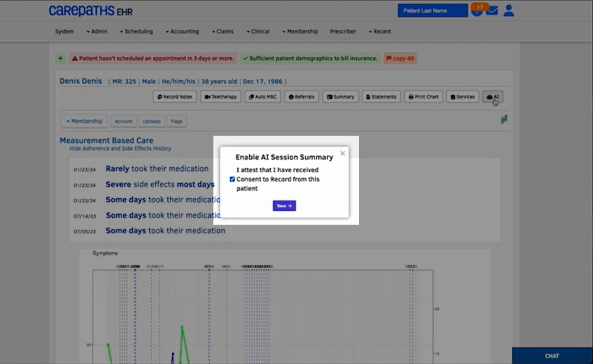Click Hide Adherence and Side Effects History

pos(120,149)
